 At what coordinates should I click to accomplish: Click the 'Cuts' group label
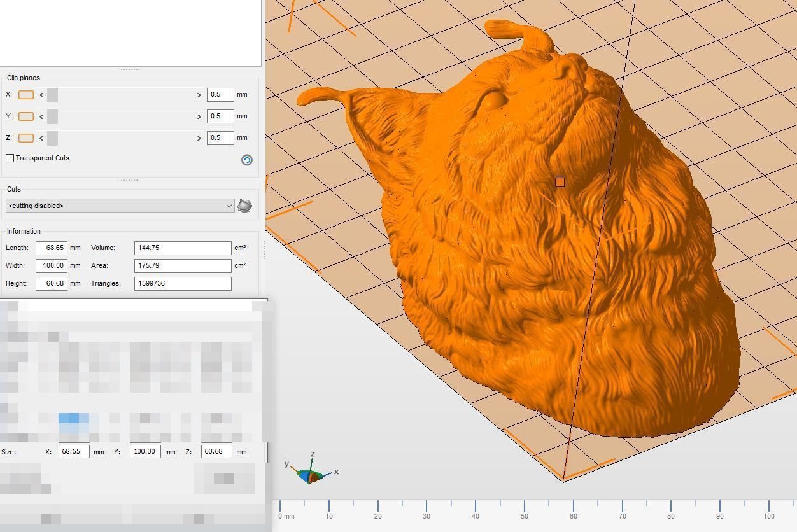tap(14, 190)
